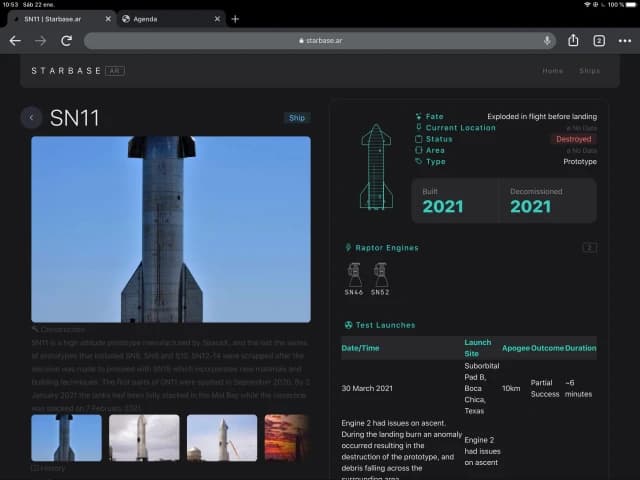Click the Current Location pin icon

[418, 127]
